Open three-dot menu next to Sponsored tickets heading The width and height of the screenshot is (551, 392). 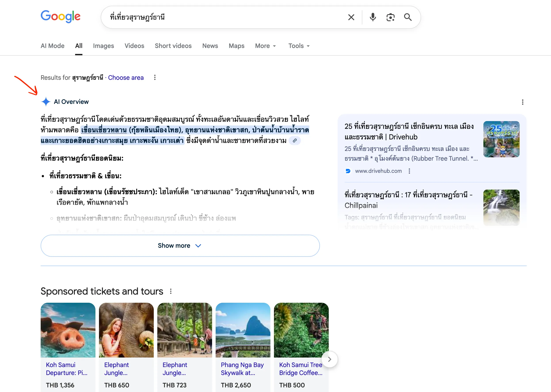pos(171,291)
